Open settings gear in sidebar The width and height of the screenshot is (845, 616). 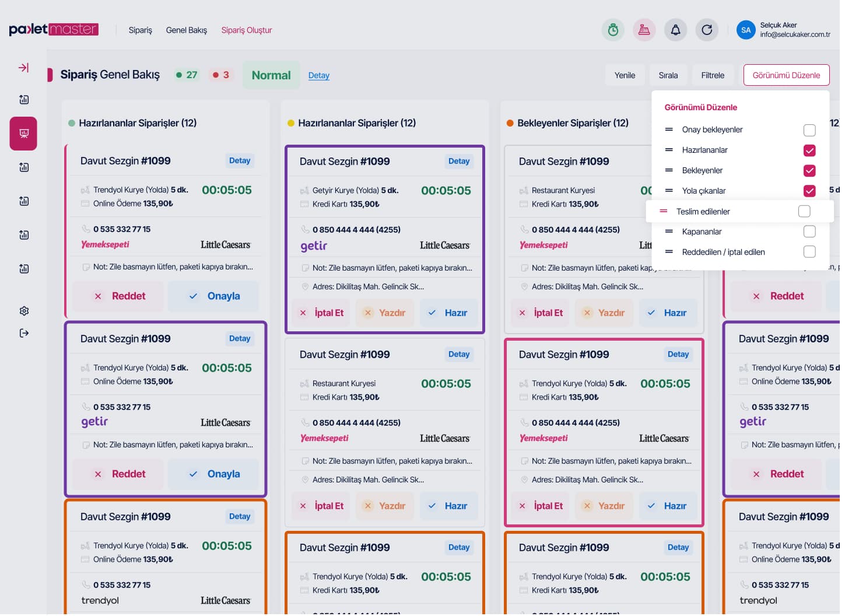24,311
